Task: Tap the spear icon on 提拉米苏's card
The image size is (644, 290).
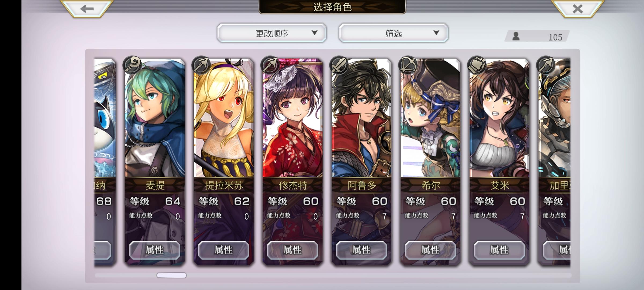Action: 201,65
